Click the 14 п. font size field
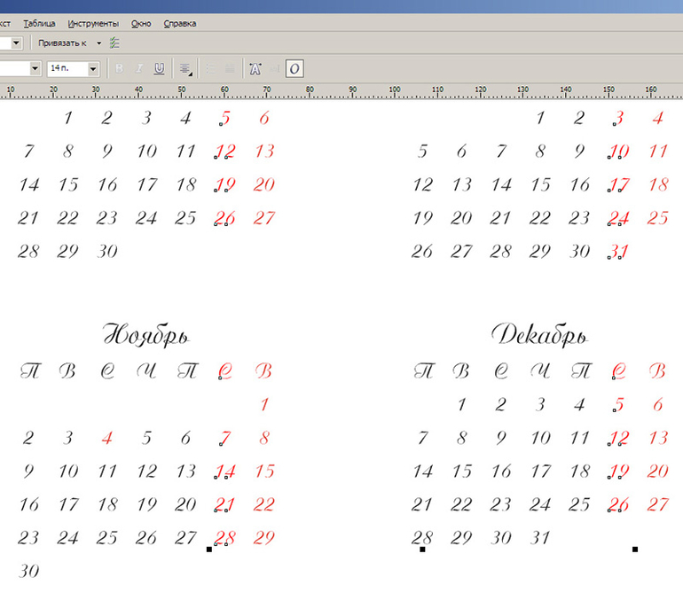Screen dimensions: 683x616 coord(67,68)
